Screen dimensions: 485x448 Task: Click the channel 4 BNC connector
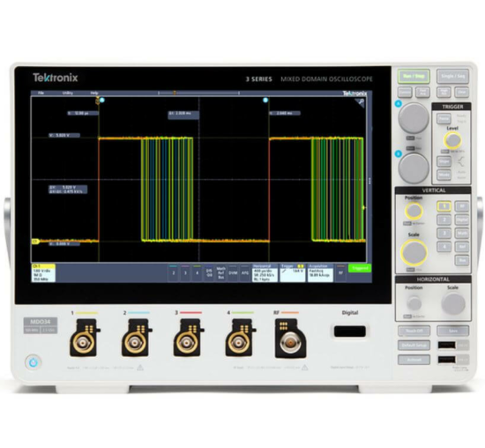[239, 342]
